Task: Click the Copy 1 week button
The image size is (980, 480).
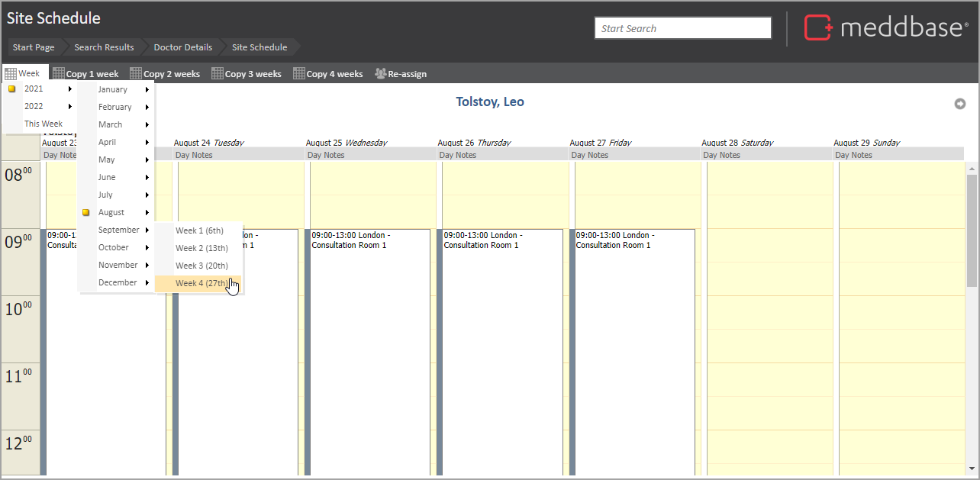Action: pyautogui.click(x=85, y=74)
